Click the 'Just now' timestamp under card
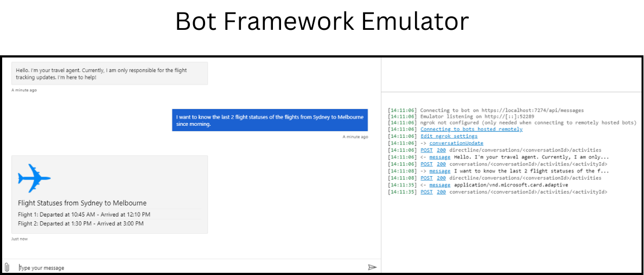The width and height of the screenshot is (644, 275). [x=20, y=239]
